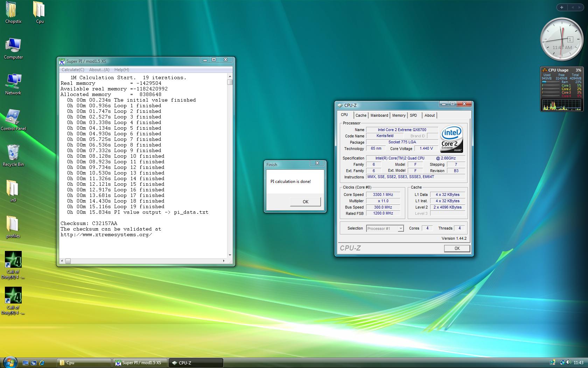The width and height of the screenshot is (588, 368).
Task: Click the Package value Socket 775 LGA
Action: (x=402, y=142)
